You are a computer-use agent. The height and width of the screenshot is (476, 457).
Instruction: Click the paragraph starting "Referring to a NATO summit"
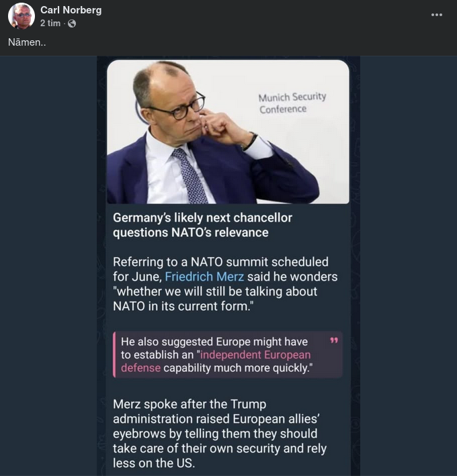coord(224,284)
